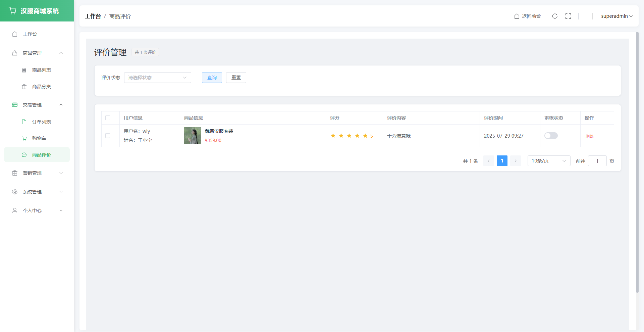Go to 订单列表 in sidebar

point(41,122)
